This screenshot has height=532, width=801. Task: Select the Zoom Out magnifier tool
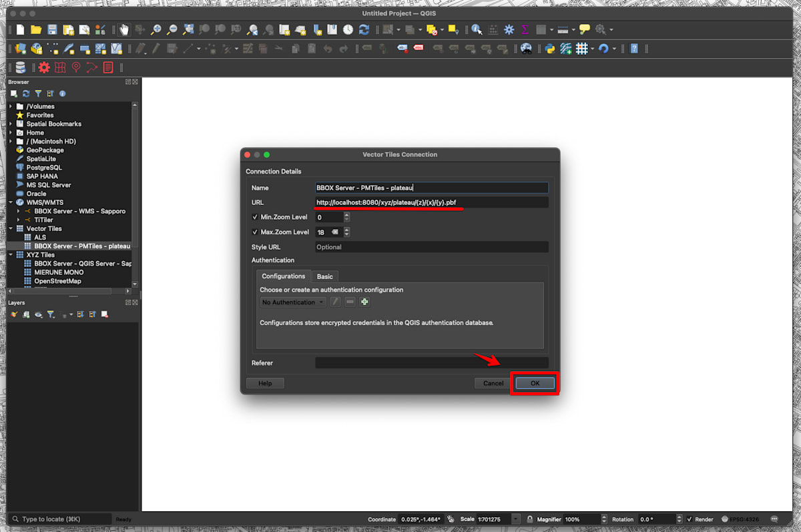[172, 30]
